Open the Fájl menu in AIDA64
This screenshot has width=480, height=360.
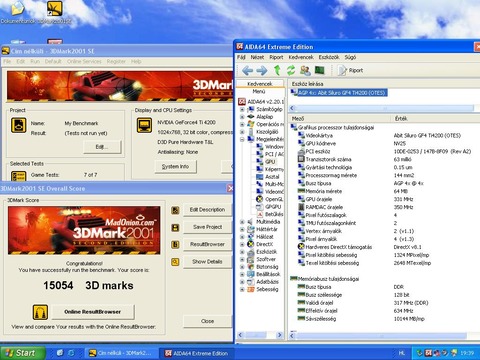[x=241, y=57]
